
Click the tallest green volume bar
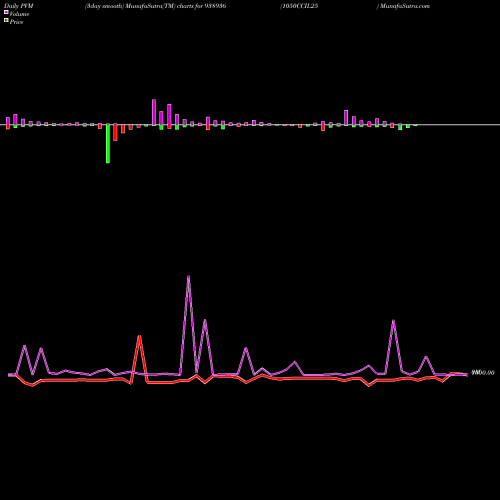(108, 144)
